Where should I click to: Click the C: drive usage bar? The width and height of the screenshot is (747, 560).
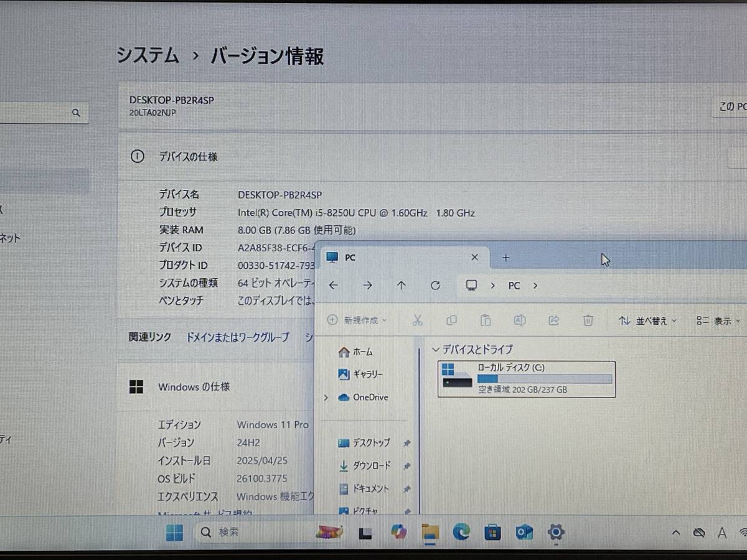click(545, 379)
